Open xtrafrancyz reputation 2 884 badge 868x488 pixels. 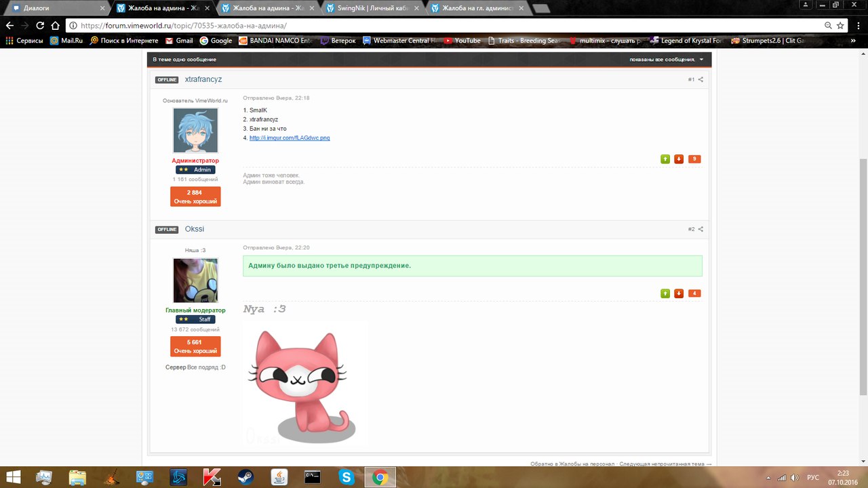coord(195,197)
